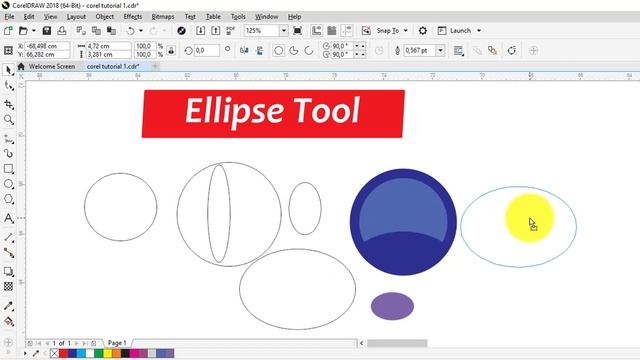Select the Polygon tool
Screen dimensions: 640x360
coord(8,199)
